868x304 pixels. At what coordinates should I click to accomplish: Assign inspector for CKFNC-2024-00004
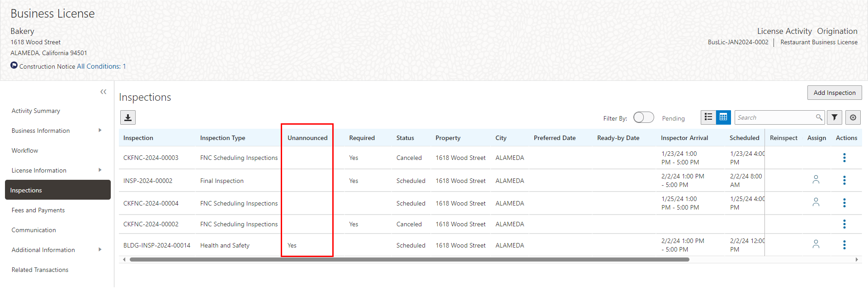(816, 202)
